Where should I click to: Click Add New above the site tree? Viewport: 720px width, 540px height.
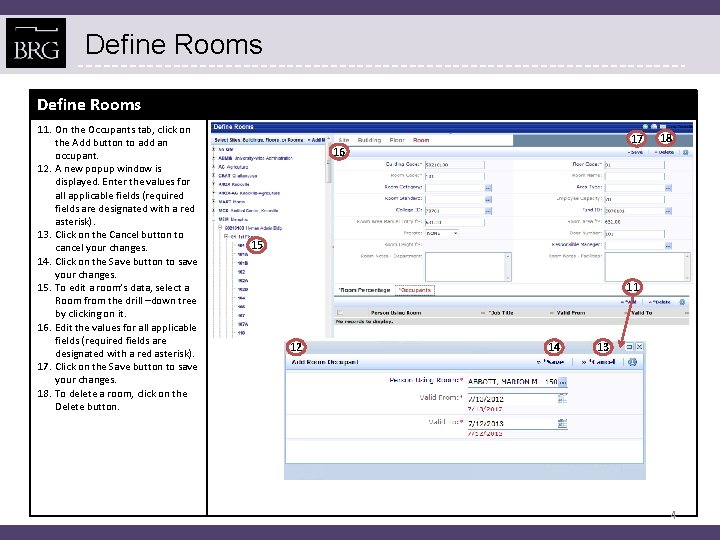[x=318, y=140]
